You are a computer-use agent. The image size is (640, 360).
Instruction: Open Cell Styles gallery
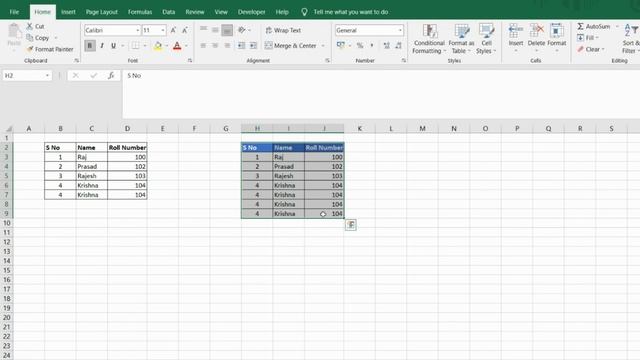pyautogui.click(x=486, y=39)
